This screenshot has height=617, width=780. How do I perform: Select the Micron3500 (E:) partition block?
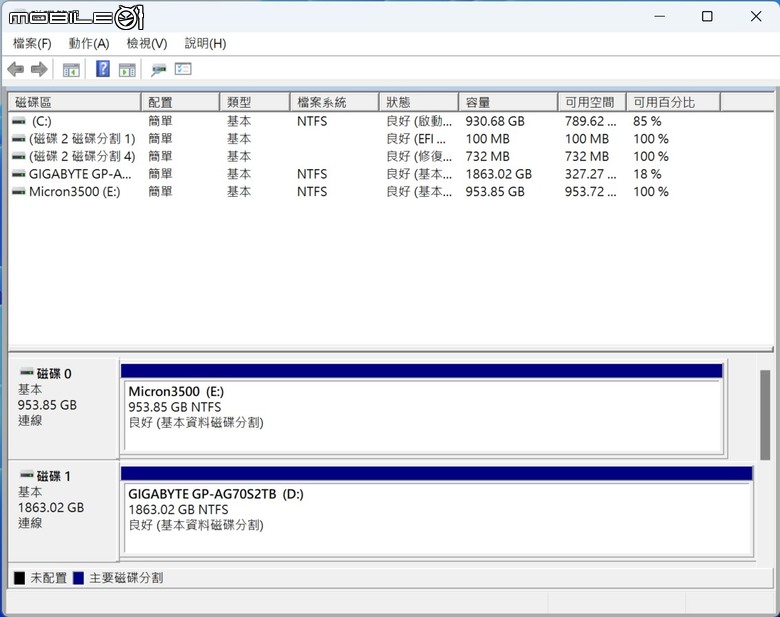click(x=423, y=408)
